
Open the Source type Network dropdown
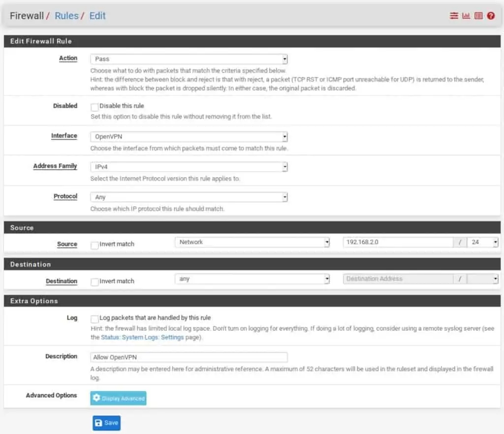pos(252,242)
